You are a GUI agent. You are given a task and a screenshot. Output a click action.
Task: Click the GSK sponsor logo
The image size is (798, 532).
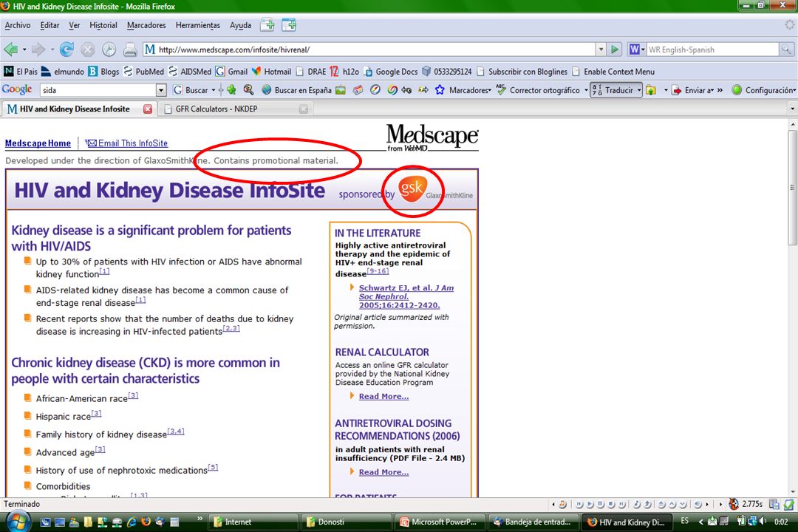[412, 189]
